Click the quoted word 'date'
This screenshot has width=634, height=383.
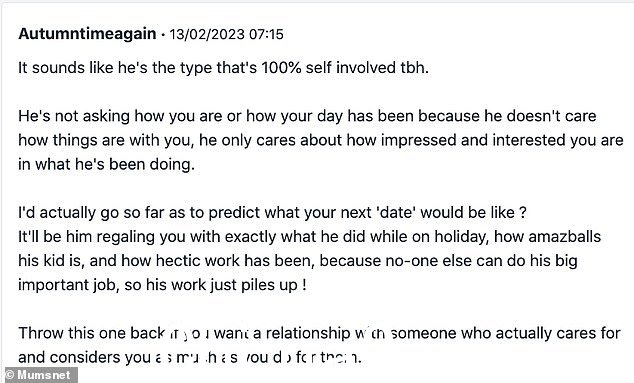(396, 212)
